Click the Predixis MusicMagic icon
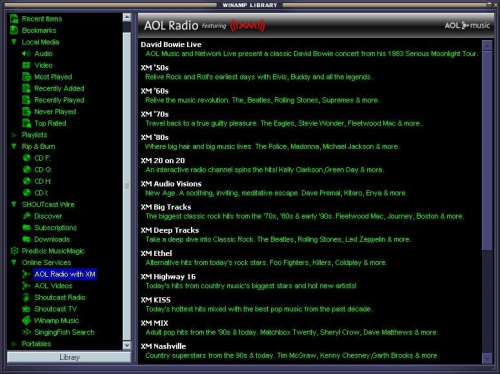Viewport: 500px width, 374px height. click(14, 251)
